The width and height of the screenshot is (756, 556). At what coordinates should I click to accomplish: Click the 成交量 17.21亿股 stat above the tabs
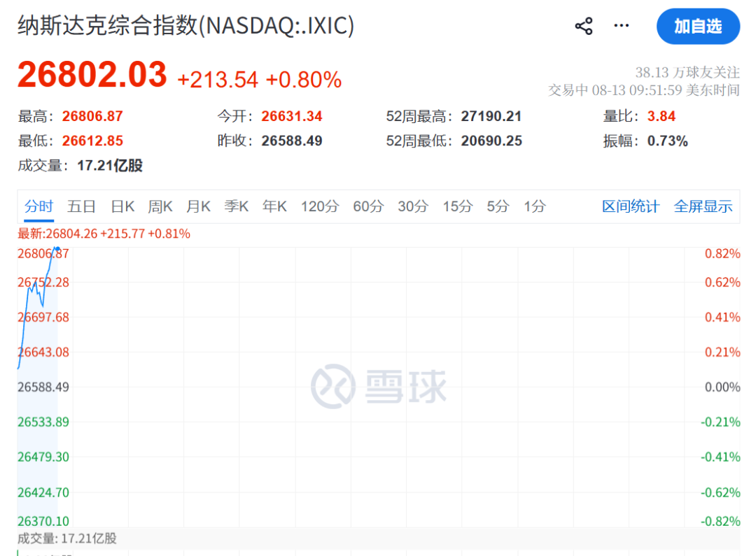coord(80,165)
